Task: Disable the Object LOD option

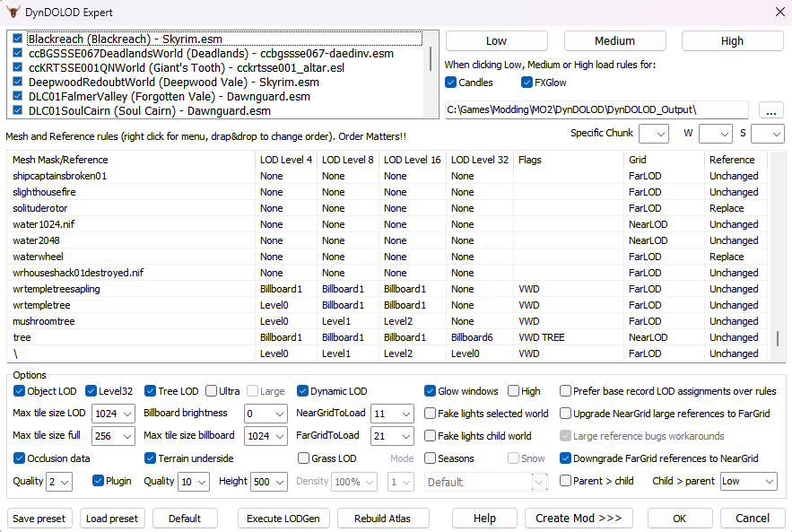Action: coord(19,391)
